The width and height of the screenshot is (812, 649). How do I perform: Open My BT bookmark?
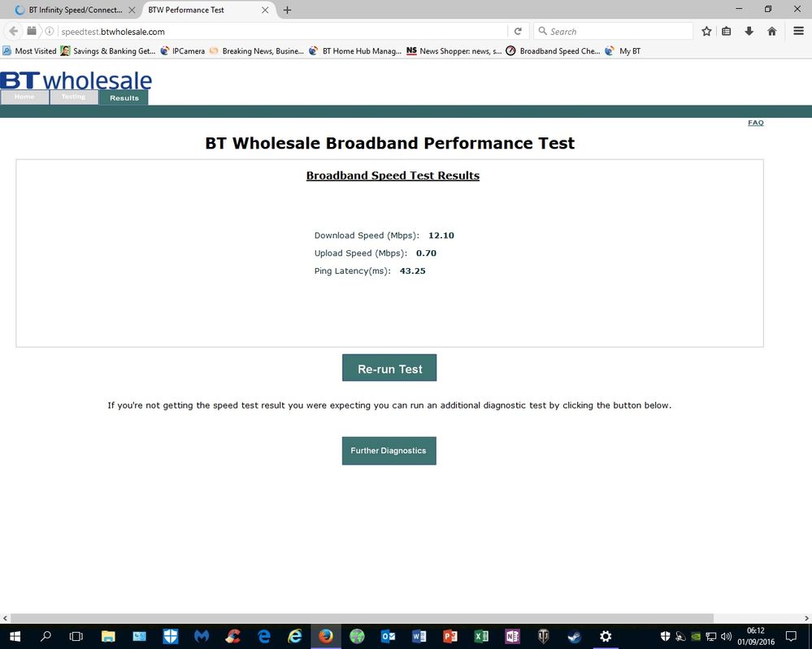pyautogui.click(x=623, y=50)
